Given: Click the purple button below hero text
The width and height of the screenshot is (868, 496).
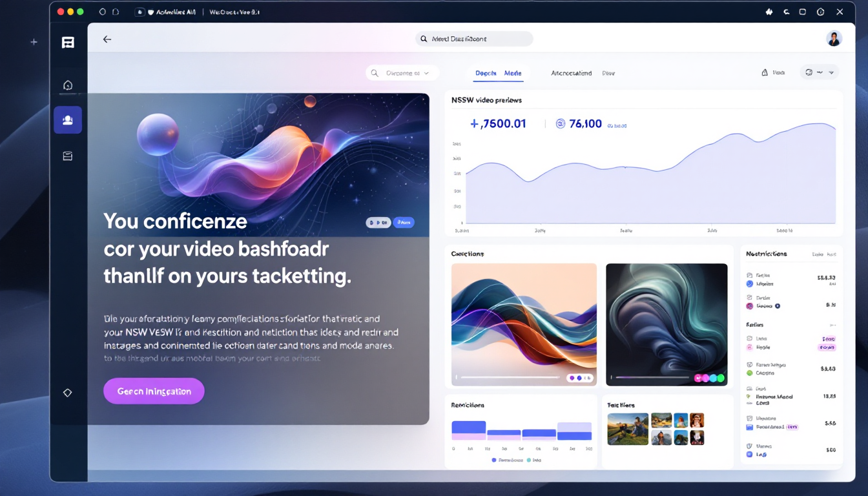Looking at the screenshot, I should click(154, 391).
